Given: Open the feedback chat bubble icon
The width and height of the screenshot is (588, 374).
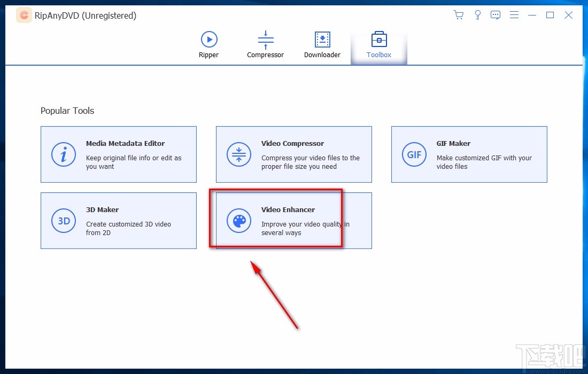Looking at the screenshot, I should point(496,15).
